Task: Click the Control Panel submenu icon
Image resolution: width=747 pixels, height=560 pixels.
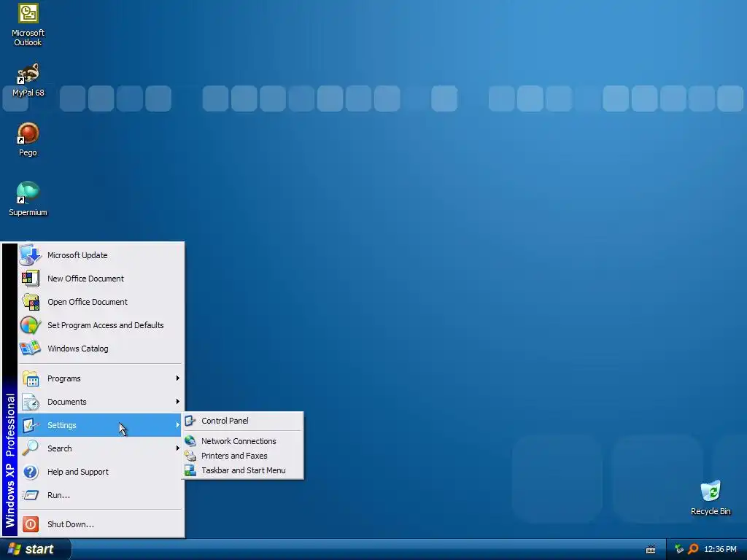Action: click(x=190, y=421)
